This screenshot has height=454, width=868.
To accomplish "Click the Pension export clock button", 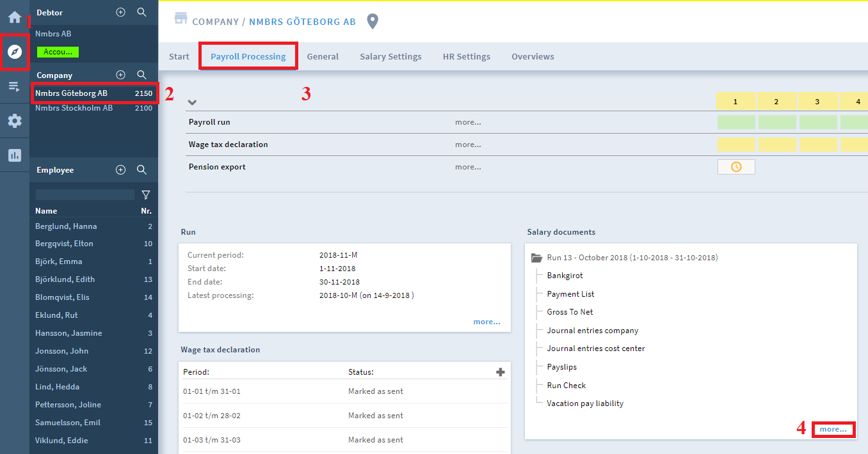I will (736, 167).
